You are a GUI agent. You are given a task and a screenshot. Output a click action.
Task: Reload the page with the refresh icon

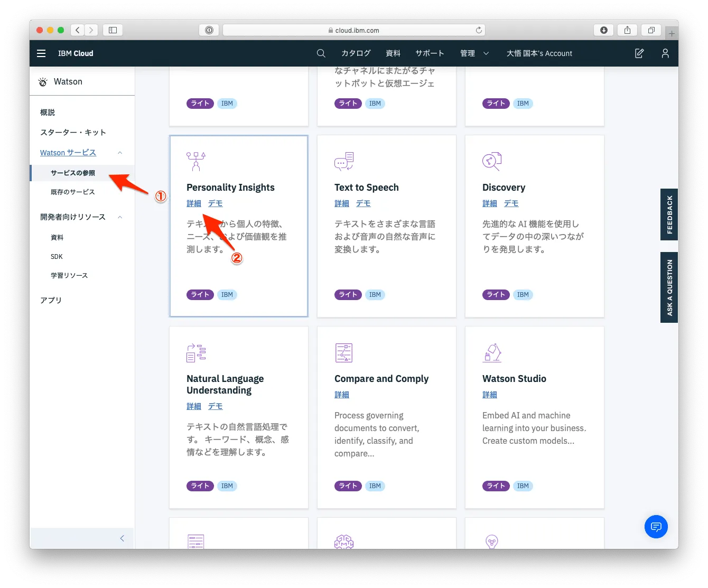click(479, 30)
